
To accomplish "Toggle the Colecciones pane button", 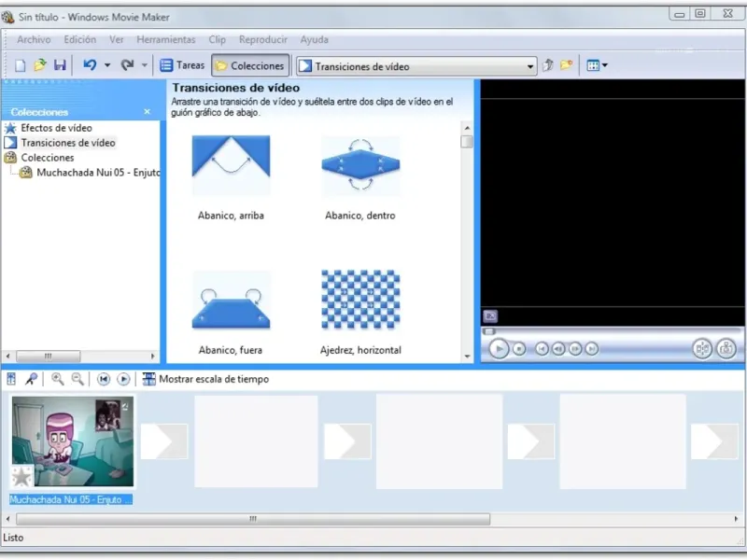I will [250, 65].
